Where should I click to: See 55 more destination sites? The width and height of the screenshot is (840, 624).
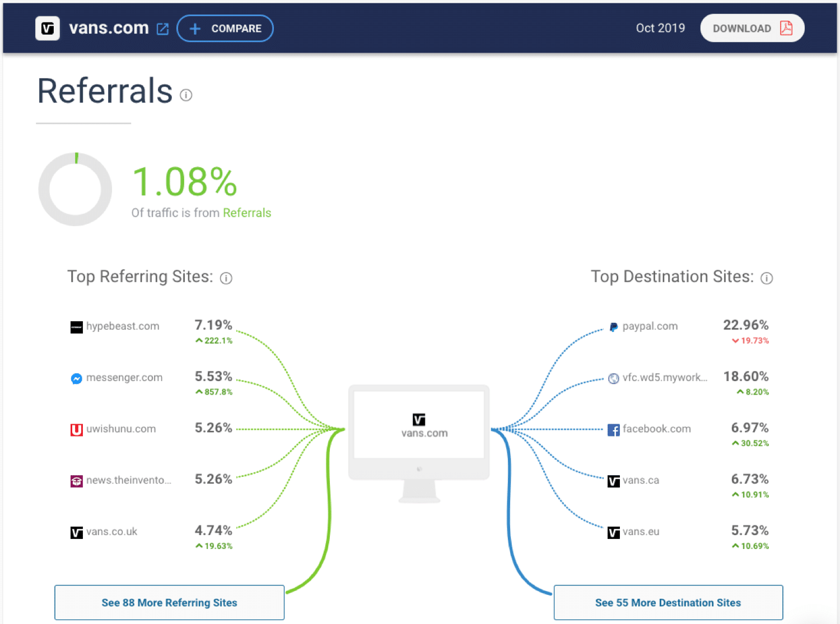pos(668,603)
